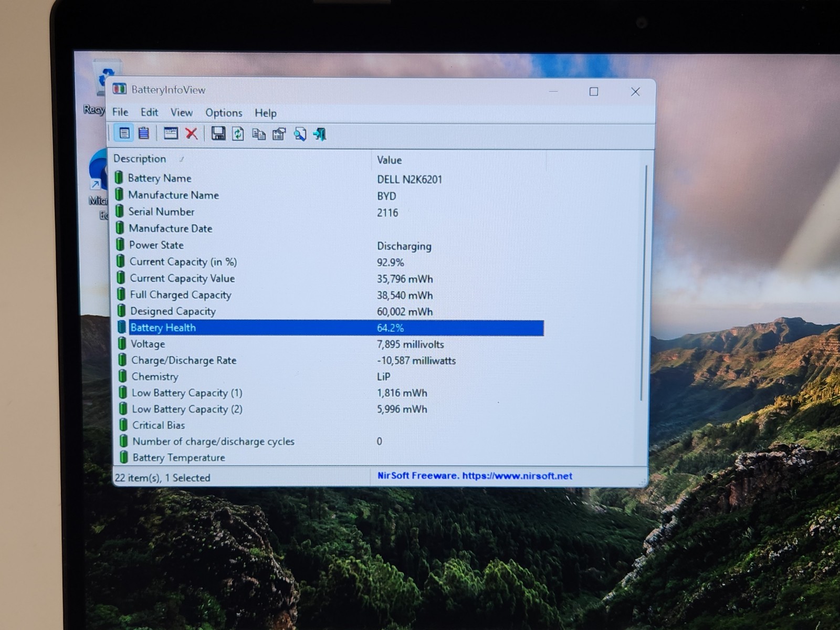This screenshot has height=630, width=840.
Task: Click the 7,895 millivolts value
Action: pos(411,344)
